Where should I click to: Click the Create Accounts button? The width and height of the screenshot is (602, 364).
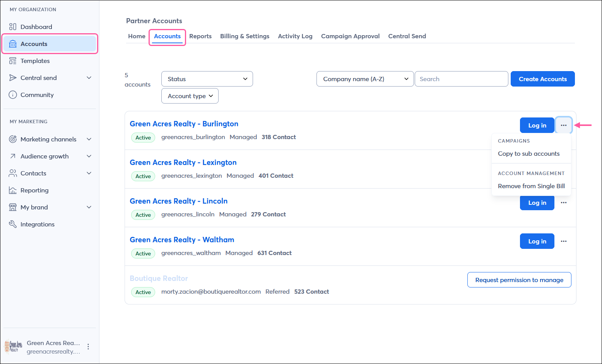pyautogui.click(x=543, y=79)
